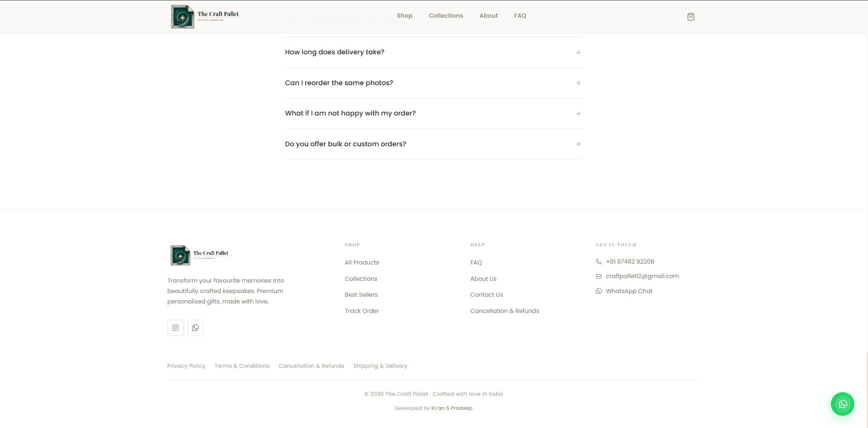868x428 pixels.
Task: Click All Products footer link
Action: pyautogui.click(x=362, y=263)
